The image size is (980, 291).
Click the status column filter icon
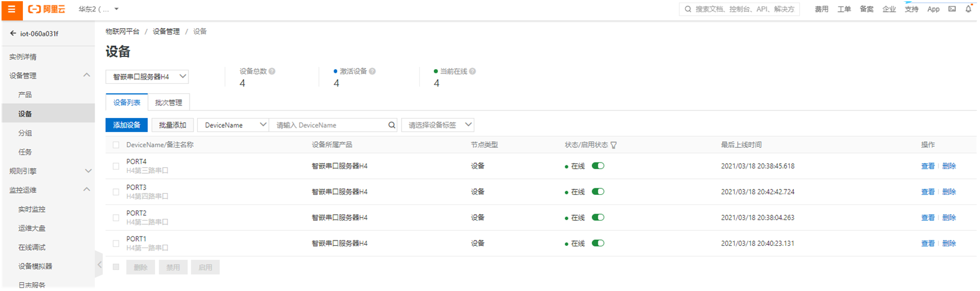click(614, 145)
